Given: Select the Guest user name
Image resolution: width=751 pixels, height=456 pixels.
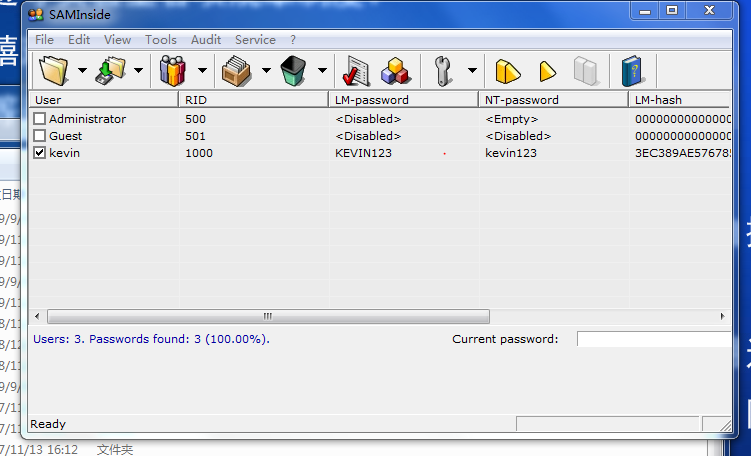Looking at the screenshot, I should 66,136.
